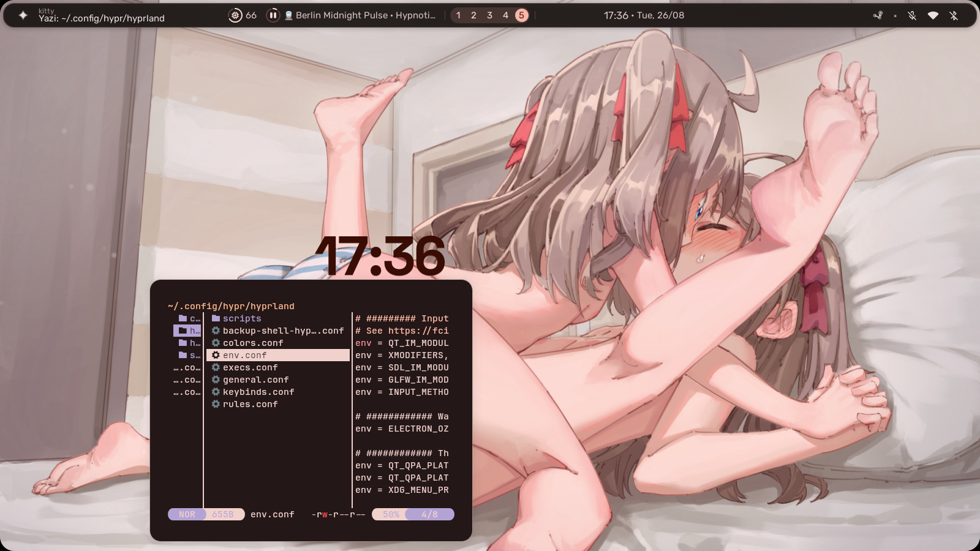Screen dimensions: 980x551
Task: Click the folder icon next to scripts
Action: point(216,318)
